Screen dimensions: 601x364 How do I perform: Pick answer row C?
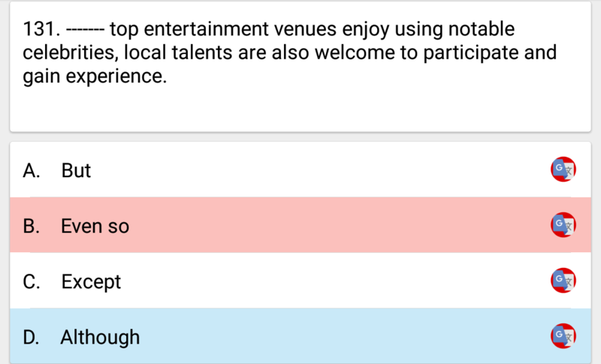click(x=300, y=281)
